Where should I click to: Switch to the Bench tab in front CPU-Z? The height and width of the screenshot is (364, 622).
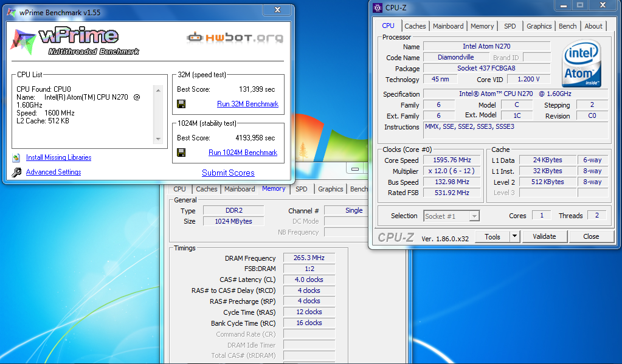(568, 26)
